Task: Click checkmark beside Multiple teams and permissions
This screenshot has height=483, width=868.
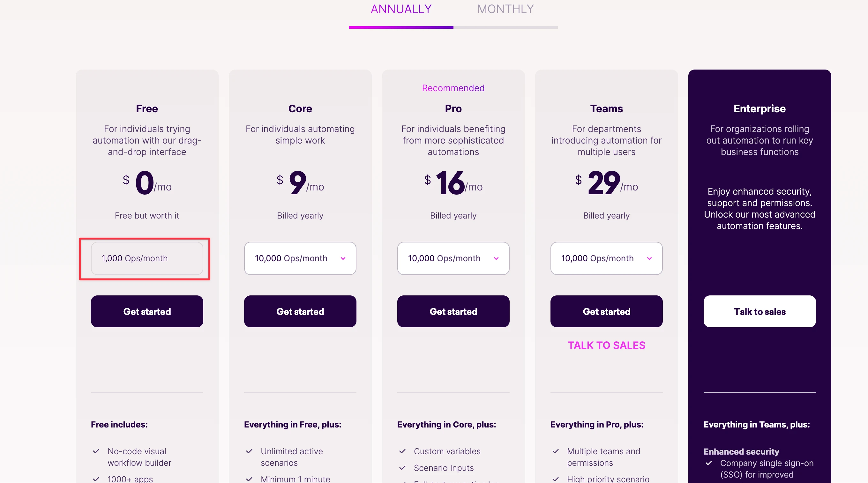Action: 555,451
